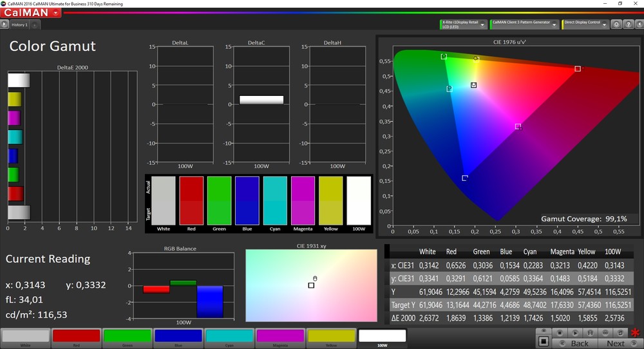Viewport: 644px width, 349px height.
Task: Add a new history tab
Action: [x=34, y=25]
